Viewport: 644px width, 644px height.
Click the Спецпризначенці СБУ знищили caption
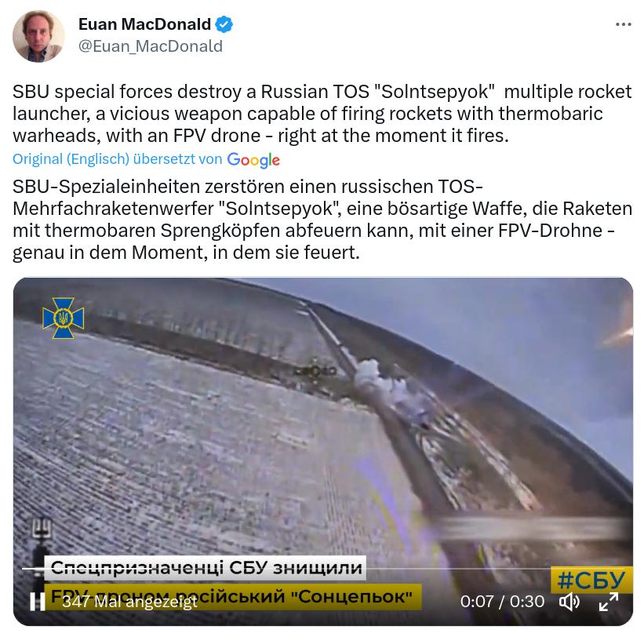coord(206,568)
